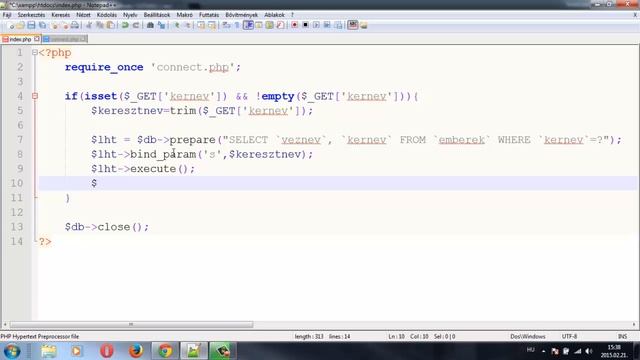Image resolution: width=640 pixels, height=360 pixels.
Task: Open the Fájl menu
Action: [7, 15]
